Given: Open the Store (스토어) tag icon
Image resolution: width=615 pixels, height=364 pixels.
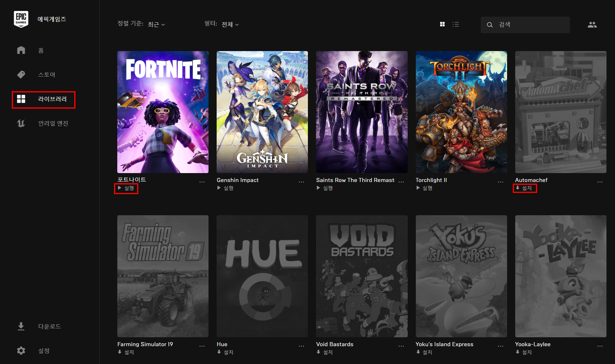Looking at the screenshot, I should tap(21, 74).
